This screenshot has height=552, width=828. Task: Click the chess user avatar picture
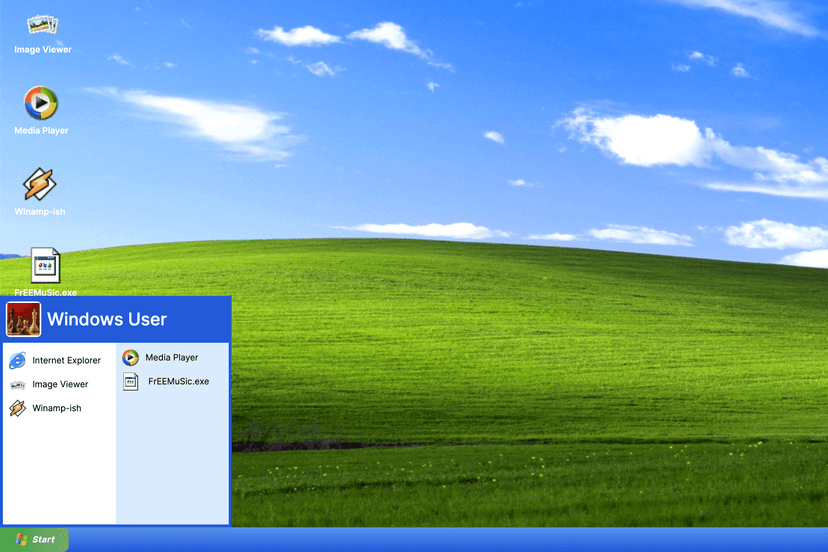click(23, 319)
